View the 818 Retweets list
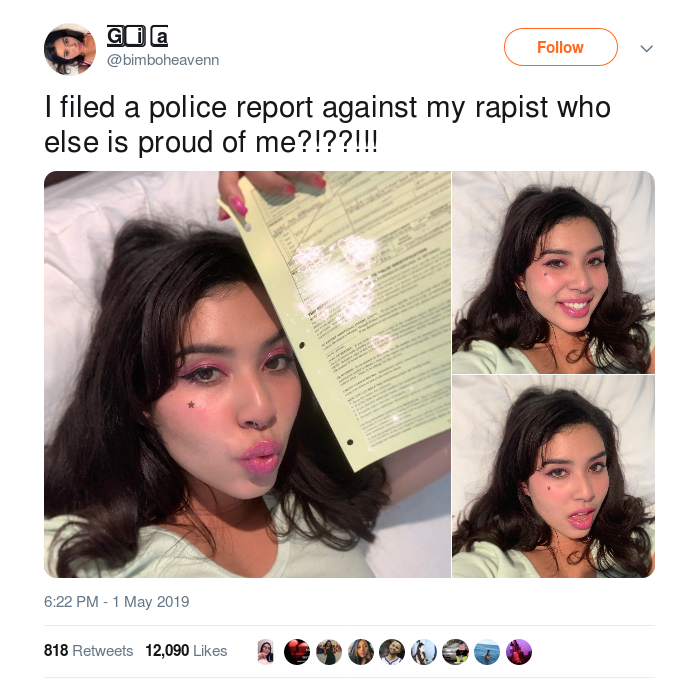The image size is (698, 686). 89,651
